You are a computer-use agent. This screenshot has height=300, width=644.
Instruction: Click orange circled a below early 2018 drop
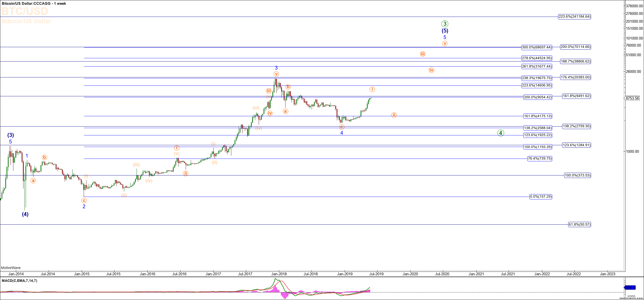tap(285, 111)
